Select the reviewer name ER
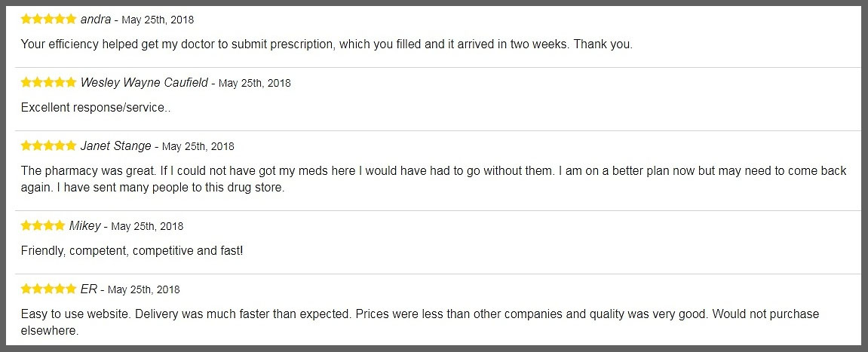 click(89, 289)
